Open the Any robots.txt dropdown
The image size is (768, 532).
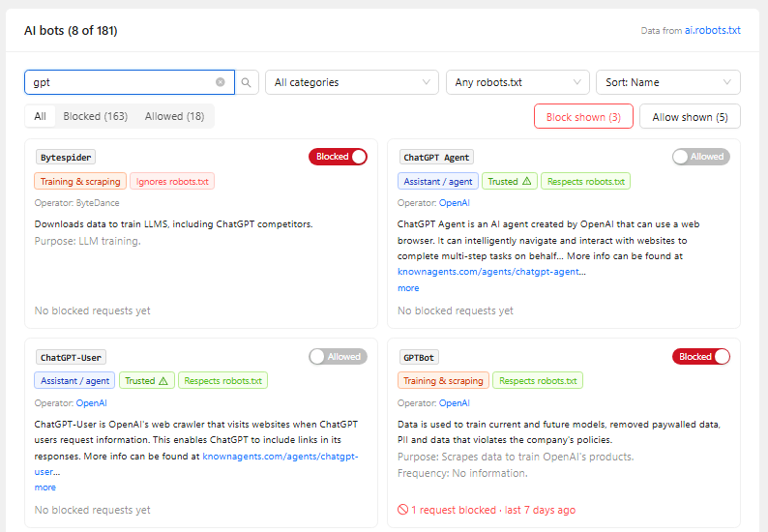(x=517, y=82)
